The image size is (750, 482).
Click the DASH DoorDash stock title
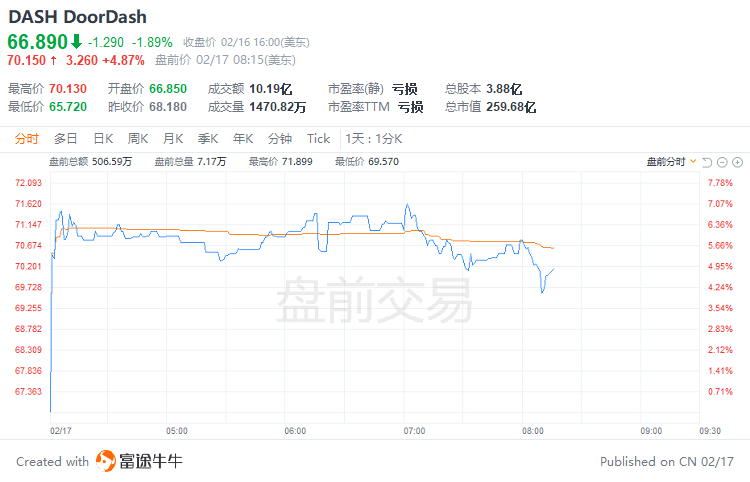coord(77,17)
